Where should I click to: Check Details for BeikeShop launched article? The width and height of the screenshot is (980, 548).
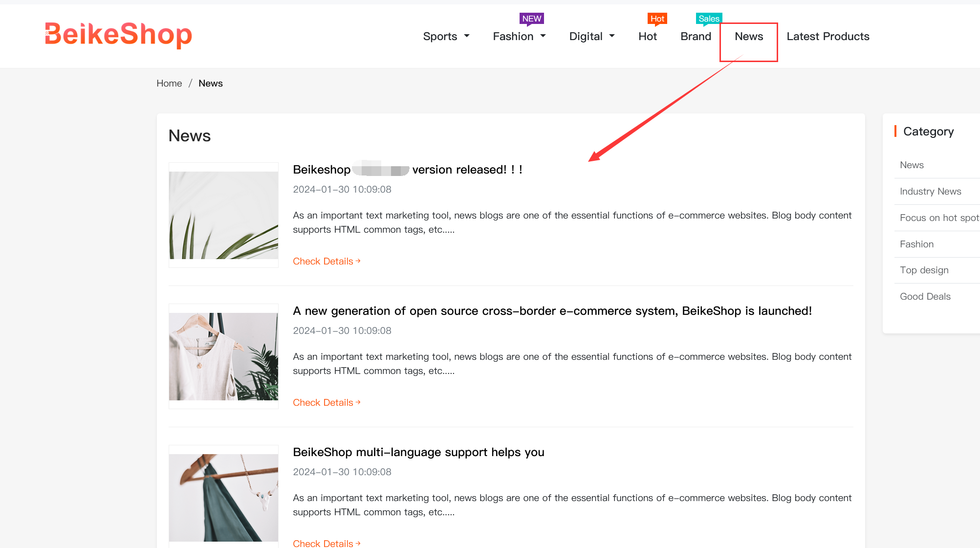coord(327,402)
